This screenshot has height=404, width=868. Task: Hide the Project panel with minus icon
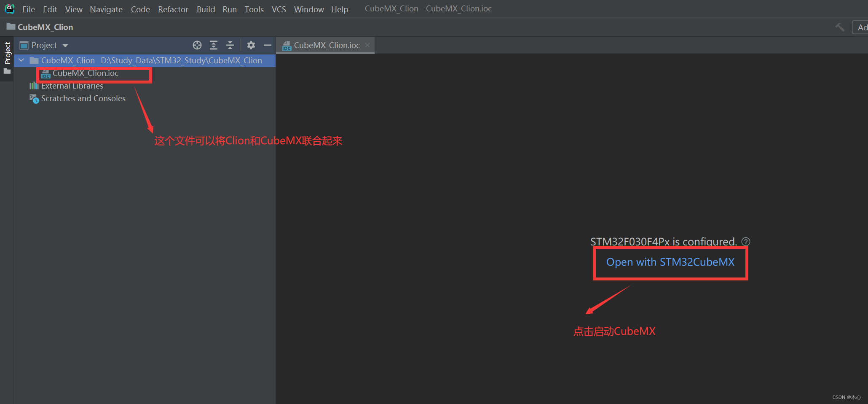coord(268,45)
